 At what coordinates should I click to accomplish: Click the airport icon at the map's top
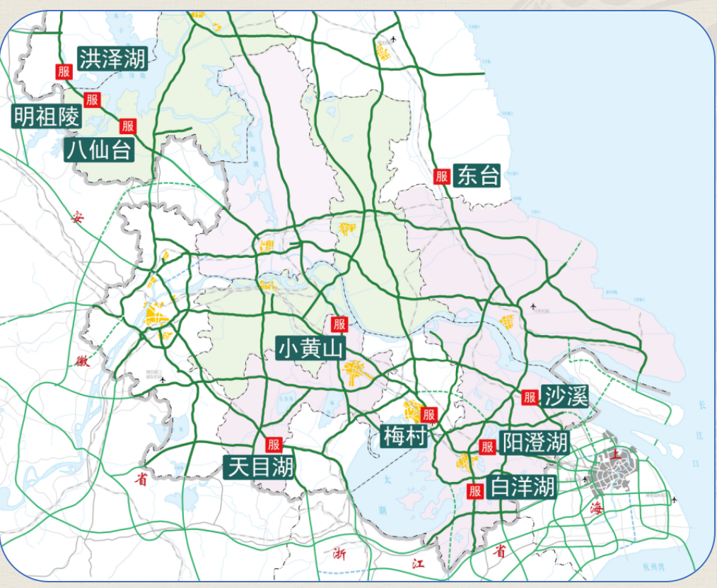[x=394, y=39]
